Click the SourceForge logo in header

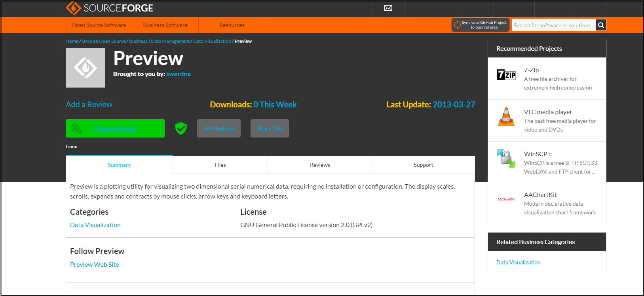(x=110, y=8)
